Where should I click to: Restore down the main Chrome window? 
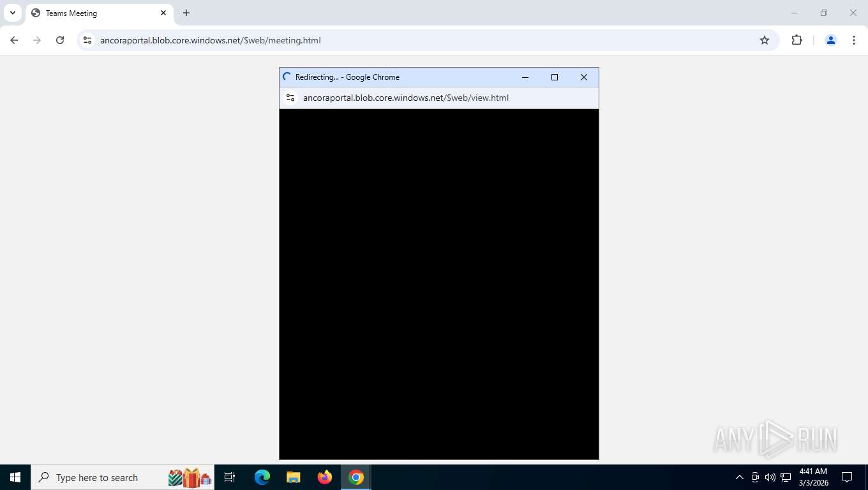point(824,13)
